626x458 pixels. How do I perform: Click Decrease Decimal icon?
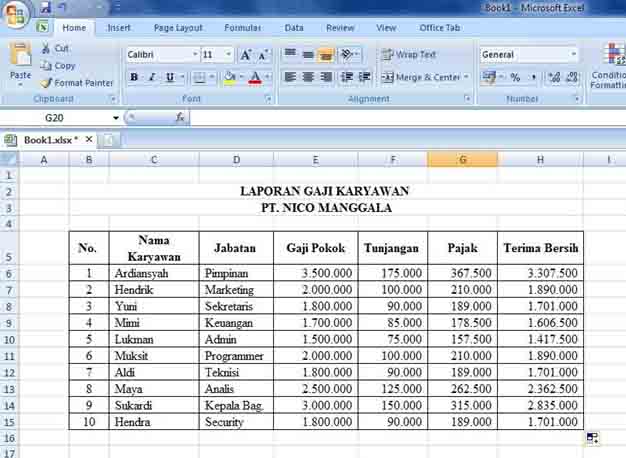tap(572, 77)
